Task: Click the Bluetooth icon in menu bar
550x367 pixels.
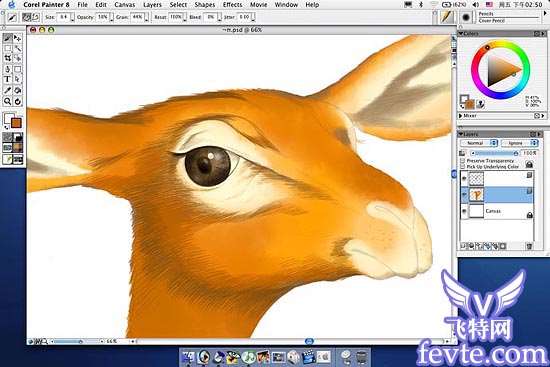Action: tap(421, 5)
